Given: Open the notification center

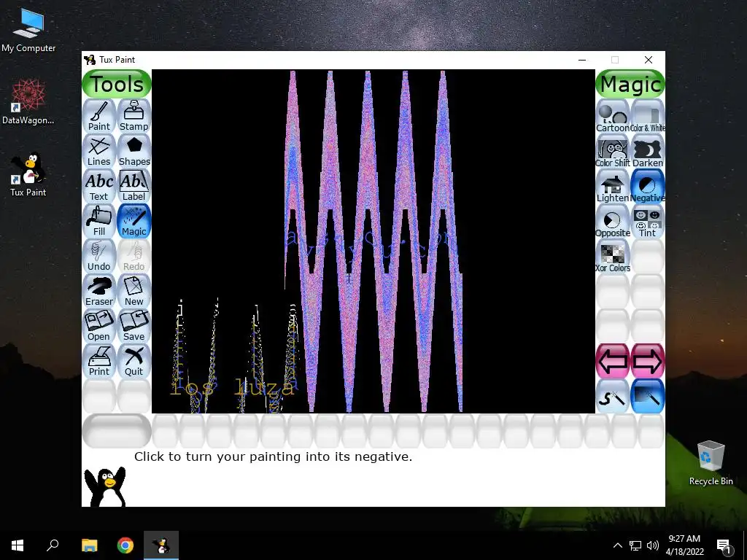Looking at the screenshot, I should (x=724, y=545).
